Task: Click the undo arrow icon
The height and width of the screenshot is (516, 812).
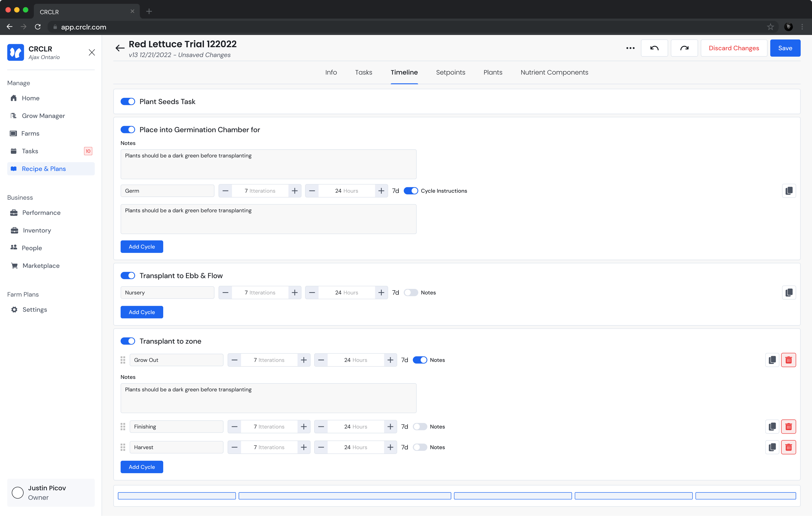Action: pos(654,48)
